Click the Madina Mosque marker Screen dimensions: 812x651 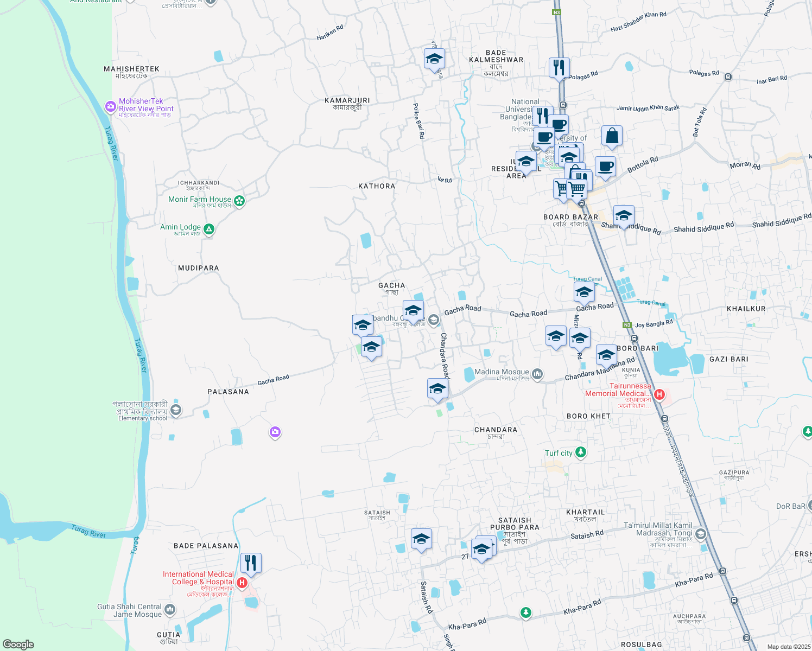[537, 374]
